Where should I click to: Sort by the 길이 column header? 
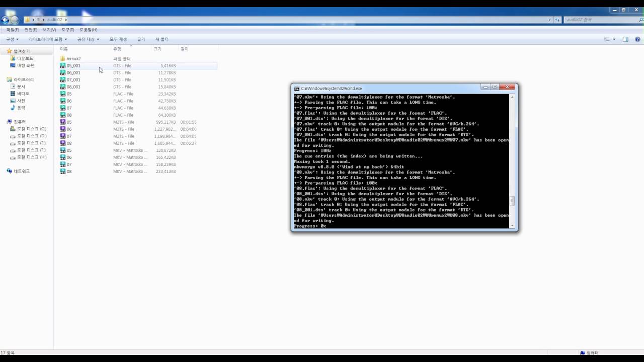coord(184,49)
